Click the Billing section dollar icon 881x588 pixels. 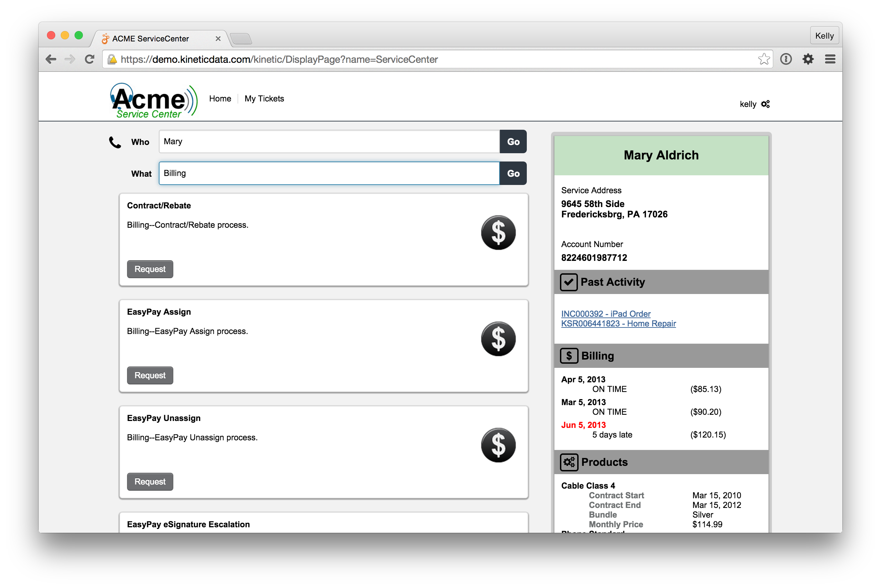(x=569, y=356)
